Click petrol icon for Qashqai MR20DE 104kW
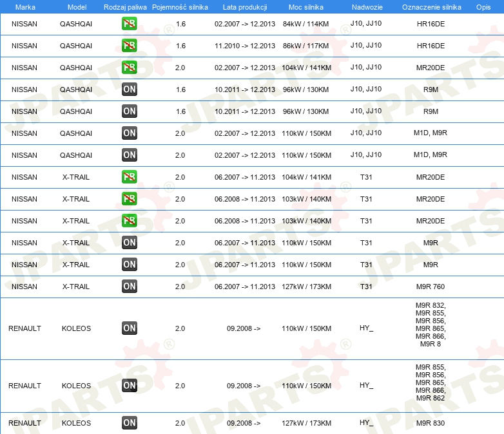The width and height of the screenshot is (504, 434). click(x=129, y=68)
